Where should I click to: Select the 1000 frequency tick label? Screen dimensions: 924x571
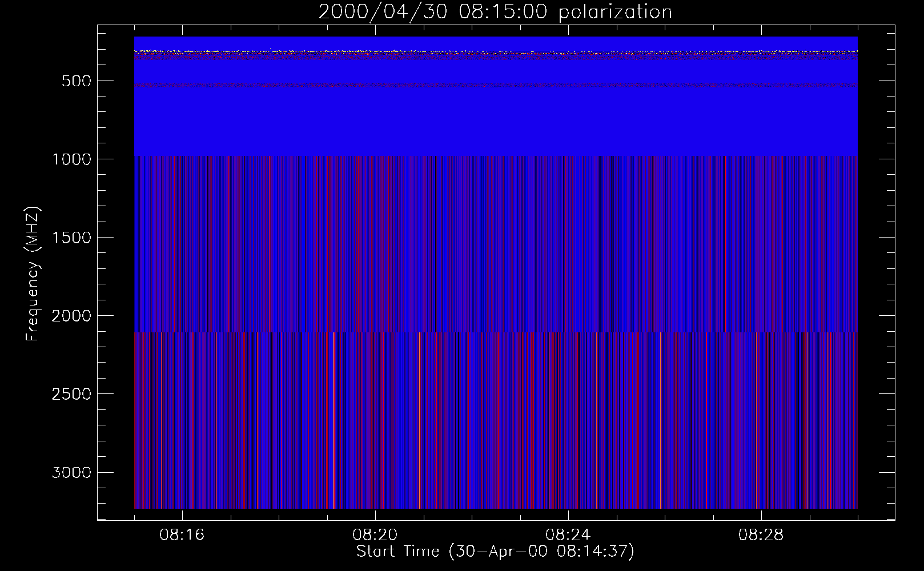coord(71,159)
